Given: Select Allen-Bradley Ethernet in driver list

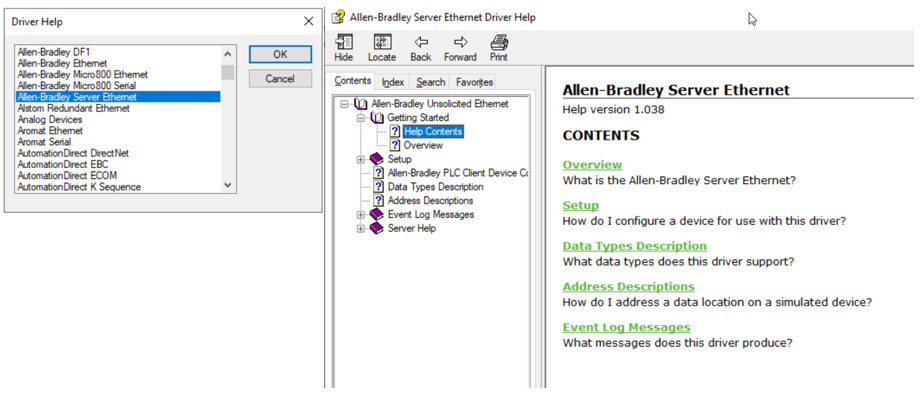Looking at the screenshot, I should click(x=118, y=63).
